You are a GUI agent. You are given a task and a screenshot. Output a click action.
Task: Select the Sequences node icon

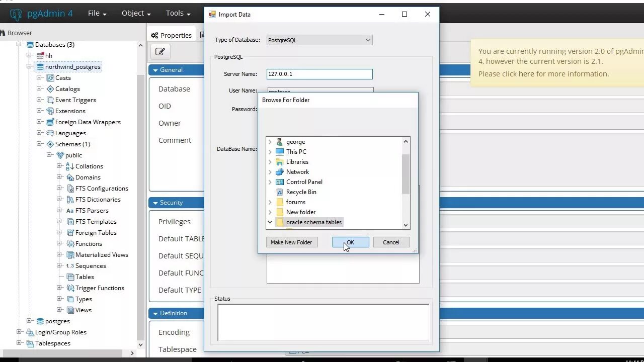tap(70, 266)
